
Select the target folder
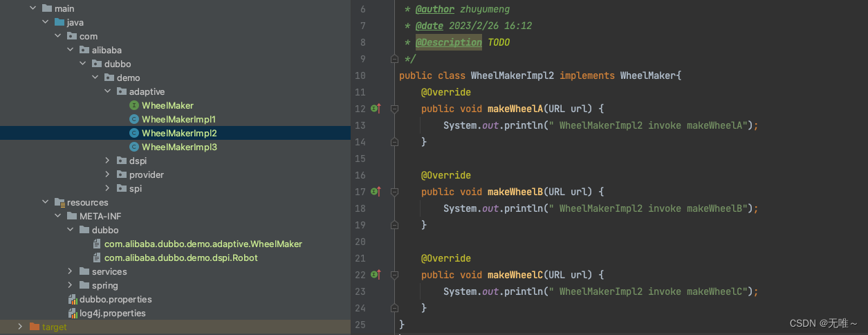coord(55,327)
